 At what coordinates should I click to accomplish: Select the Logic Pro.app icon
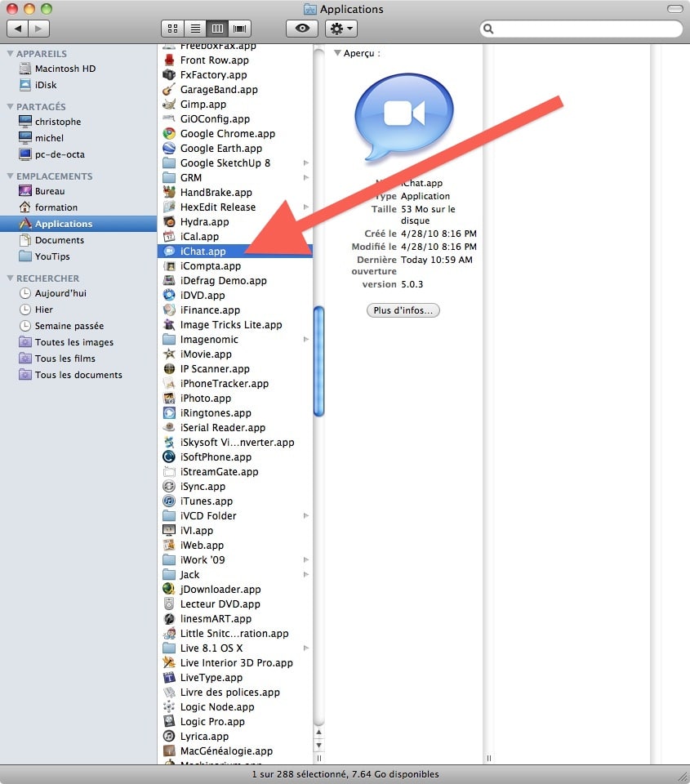click(169, 721)
